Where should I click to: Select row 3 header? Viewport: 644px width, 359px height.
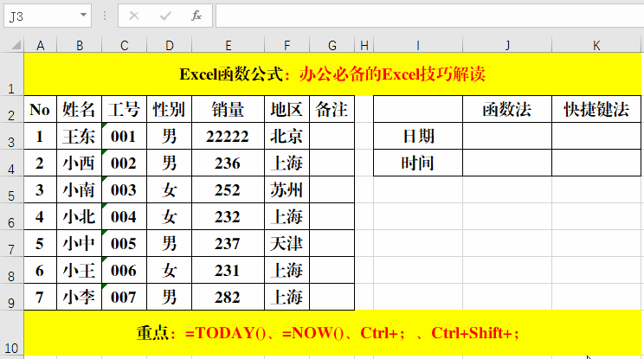(11, 136)
